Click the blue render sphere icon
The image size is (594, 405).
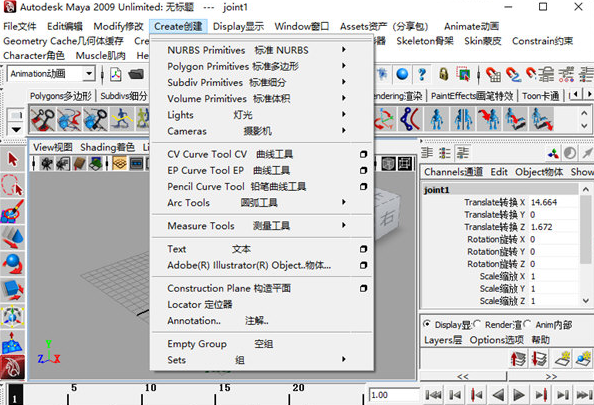(402, 74)
